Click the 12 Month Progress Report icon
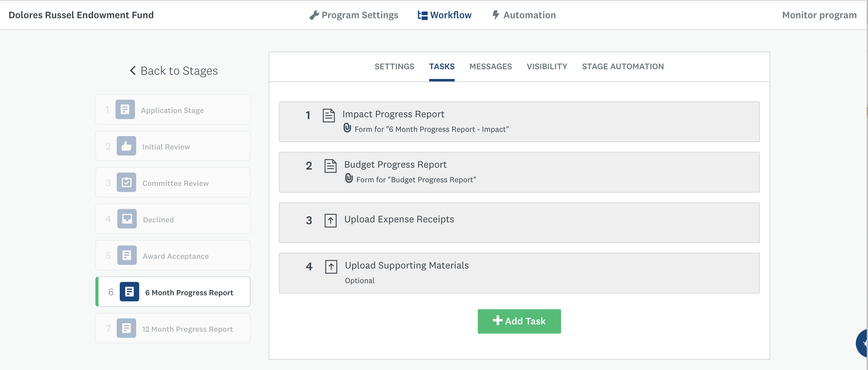 [x=126, y=328]
